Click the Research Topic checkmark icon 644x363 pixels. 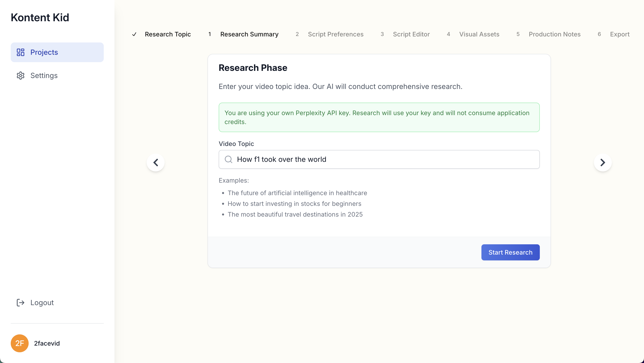[x=134, y=34]
